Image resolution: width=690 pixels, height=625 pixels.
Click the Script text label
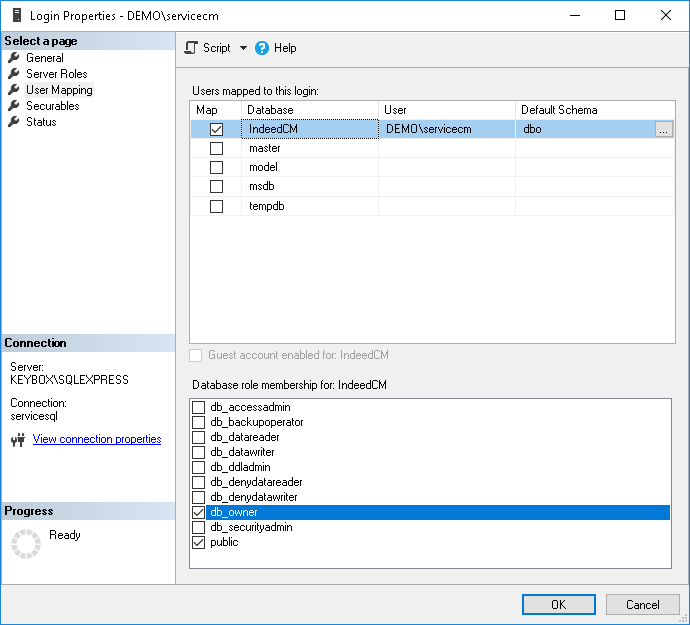[217, 48]
